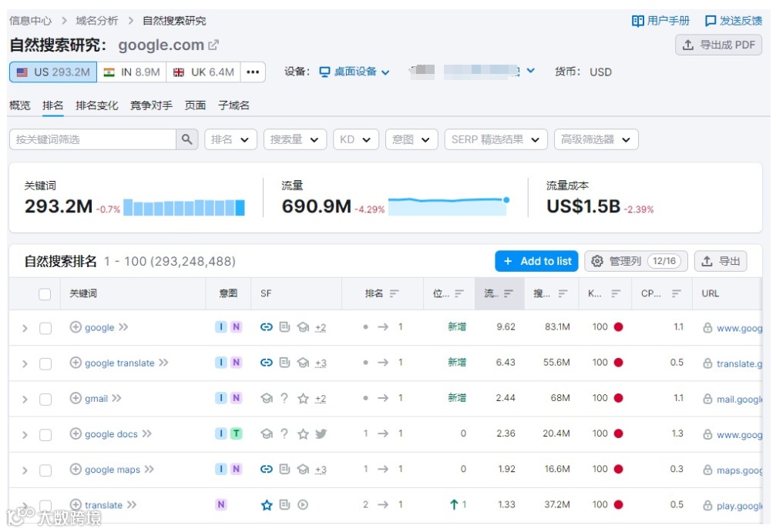The width and height of the screenshot is (776, 532).
Task: Click lock icon beside maps.google URL
Action: (707, 470)
